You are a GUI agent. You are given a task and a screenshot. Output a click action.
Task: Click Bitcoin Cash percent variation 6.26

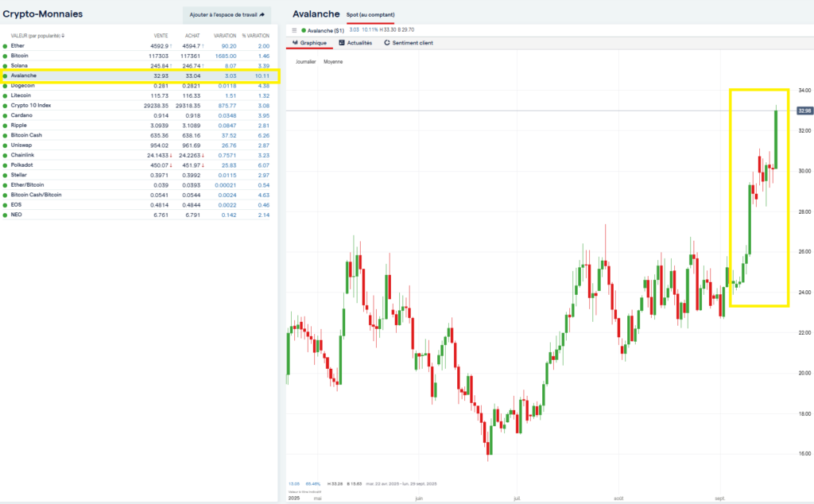(264, 135)
